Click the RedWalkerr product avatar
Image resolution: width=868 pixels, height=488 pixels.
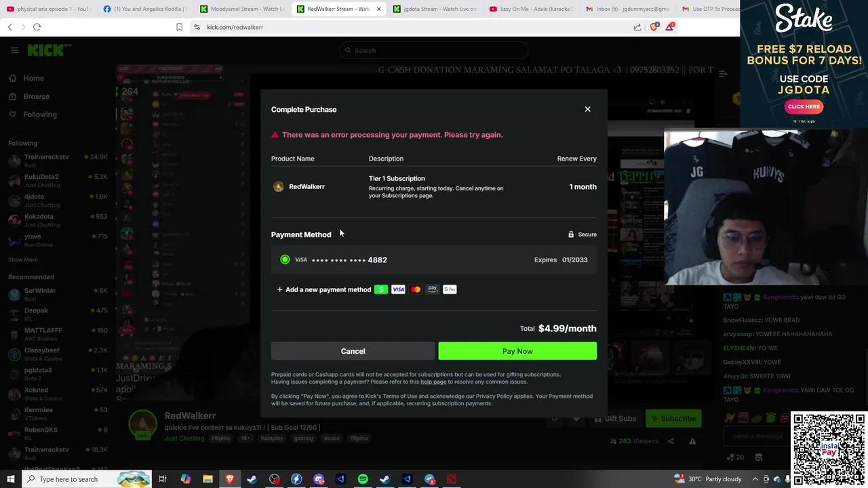pos(278,186)
